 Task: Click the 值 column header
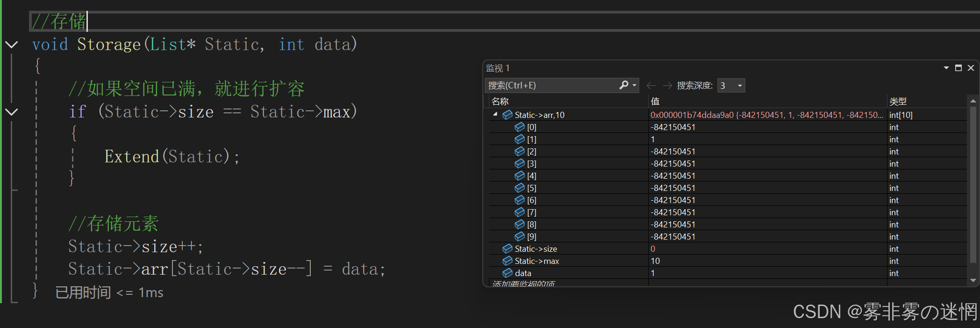point(655,102)
